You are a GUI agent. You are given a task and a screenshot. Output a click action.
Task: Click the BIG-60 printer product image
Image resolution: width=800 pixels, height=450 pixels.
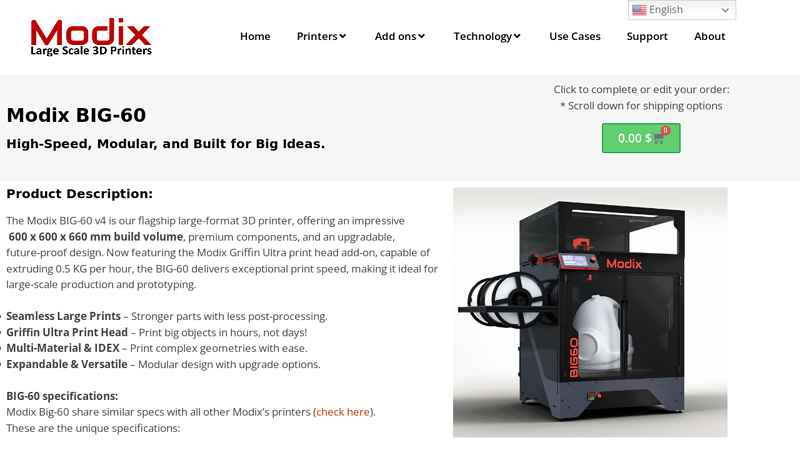point(590,312)
